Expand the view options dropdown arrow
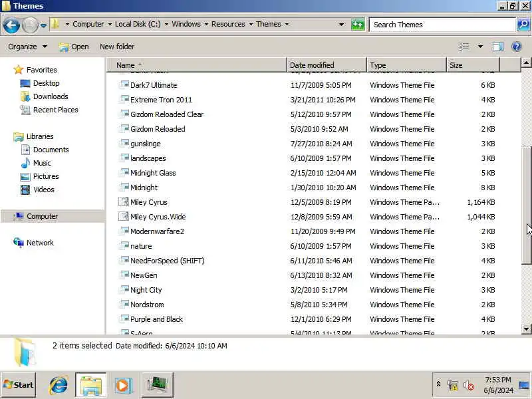Image resolution: width=532 pixels, height=399 pixels. click(x=480, y=47)
